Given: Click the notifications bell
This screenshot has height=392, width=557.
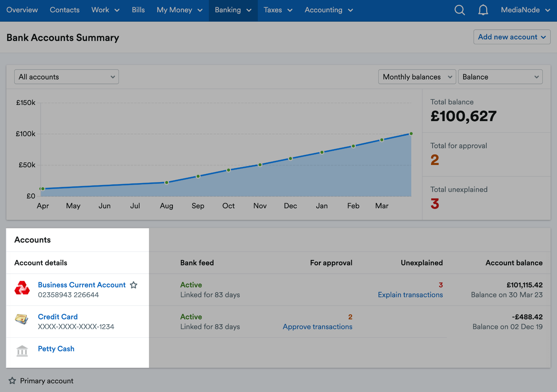Looking at the screenshot, I should pos(483,10).
